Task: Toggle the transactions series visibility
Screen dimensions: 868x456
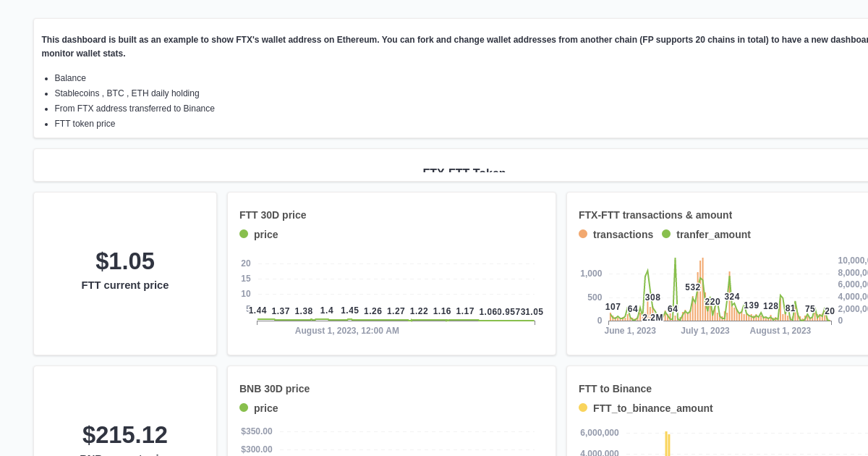Action: [623, 234]
